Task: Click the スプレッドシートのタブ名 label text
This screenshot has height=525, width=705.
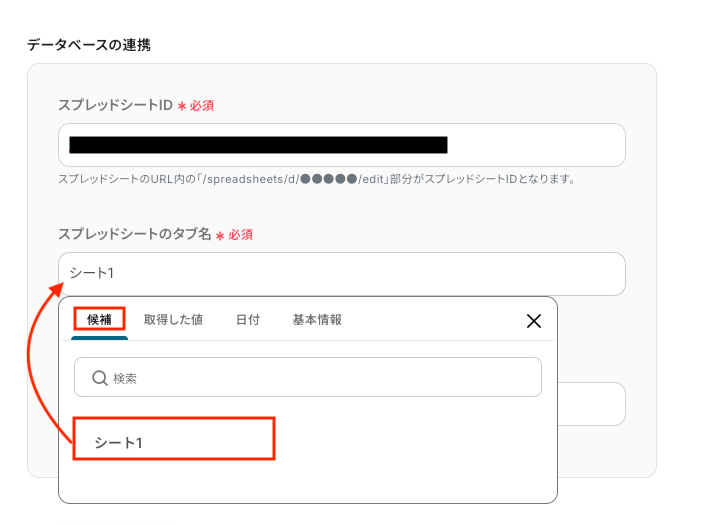Action: point(135,234)
